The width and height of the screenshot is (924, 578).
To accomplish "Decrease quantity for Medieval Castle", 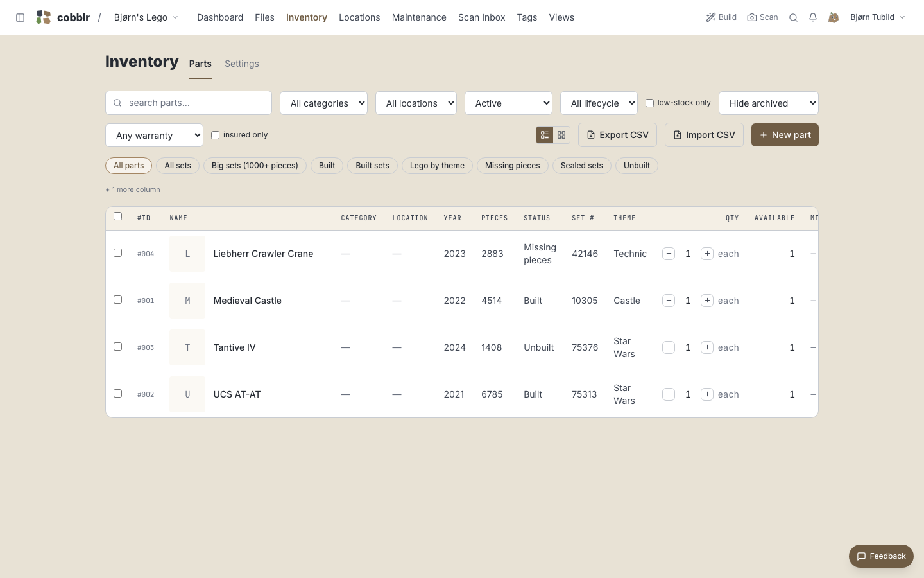I will 669,301.
